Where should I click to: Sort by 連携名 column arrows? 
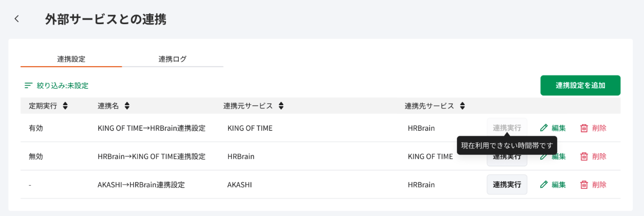[x=127, y=106]
